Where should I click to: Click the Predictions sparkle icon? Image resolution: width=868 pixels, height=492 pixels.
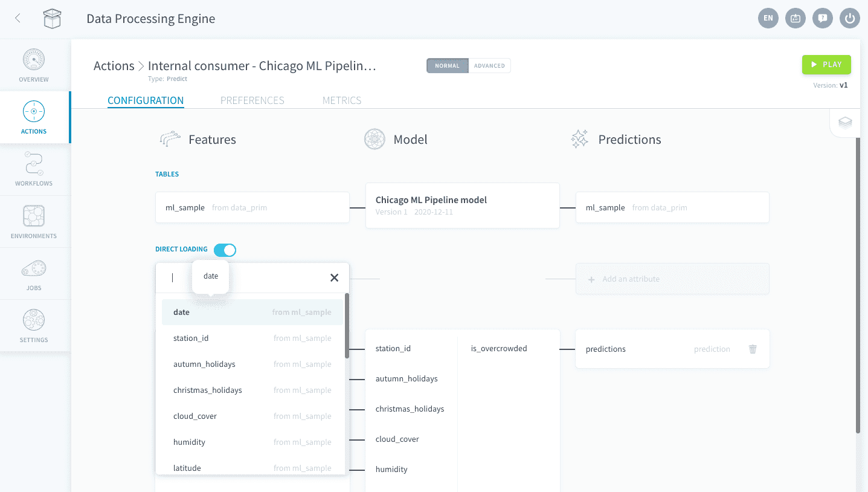[x=579, y=139]
